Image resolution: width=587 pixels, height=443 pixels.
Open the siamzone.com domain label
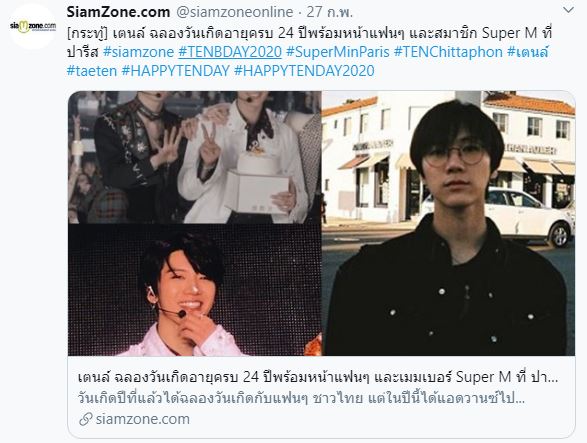coord(143,419)
